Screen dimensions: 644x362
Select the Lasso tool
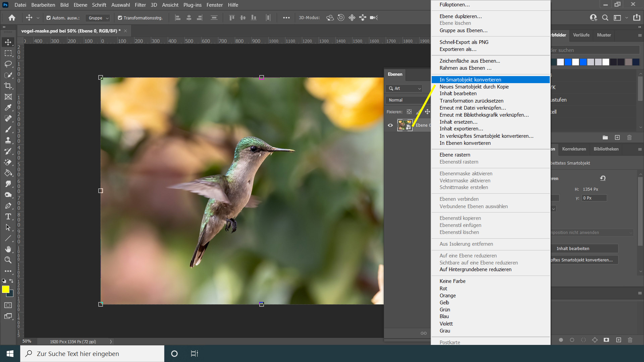(x=8, y=64)
